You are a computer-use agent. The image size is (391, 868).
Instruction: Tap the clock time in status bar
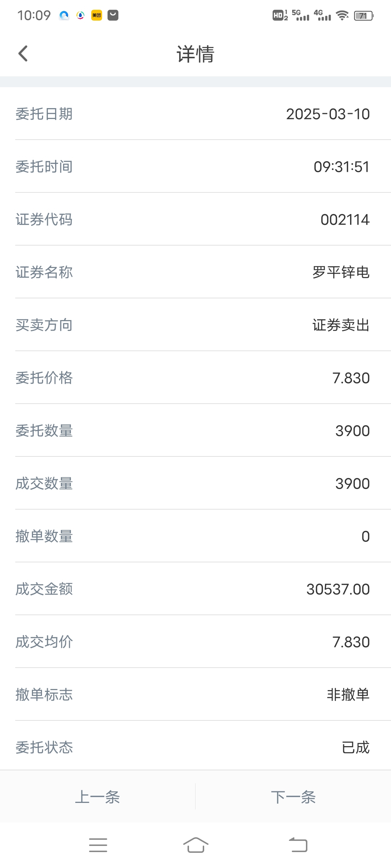(34, 16)
